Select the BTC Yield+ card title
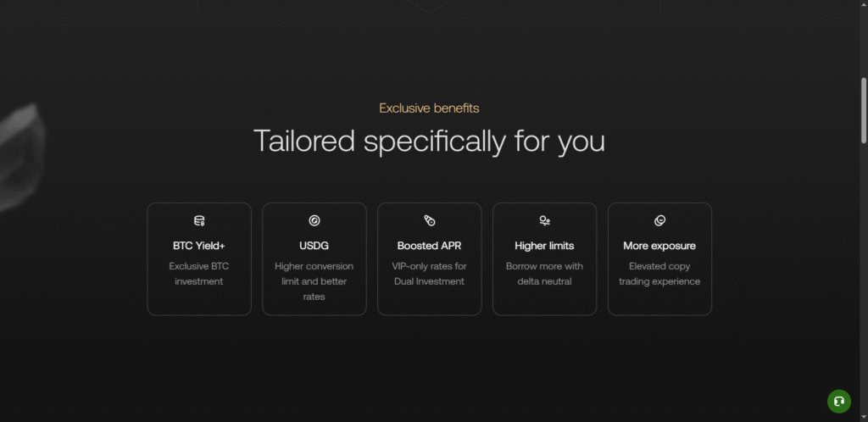The height and width of the screenshot is (422, 868). pyautogui.click(x=199, y=246)
